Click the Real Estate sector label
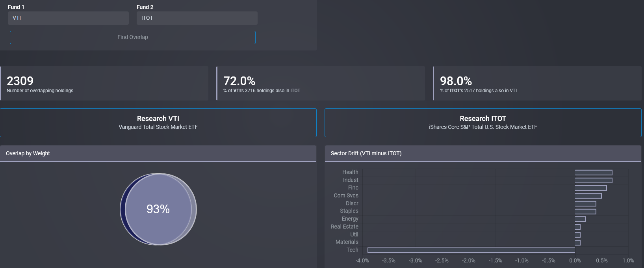This screenshot has height=268, width=644. tap(345, 227)
